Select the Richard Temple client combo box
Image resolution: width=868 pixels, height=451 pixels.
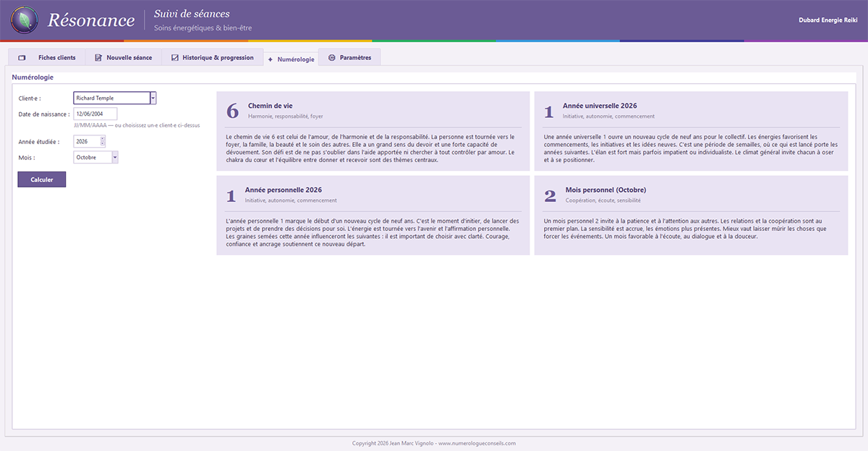pyautogui.click(x=115, y=98)
